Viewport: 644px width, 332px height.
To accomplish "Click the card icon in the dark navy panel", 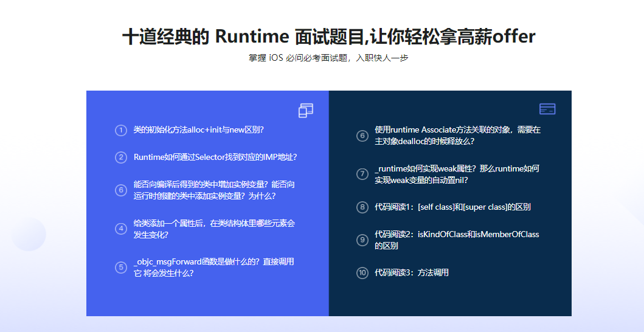I will [547, 109].
